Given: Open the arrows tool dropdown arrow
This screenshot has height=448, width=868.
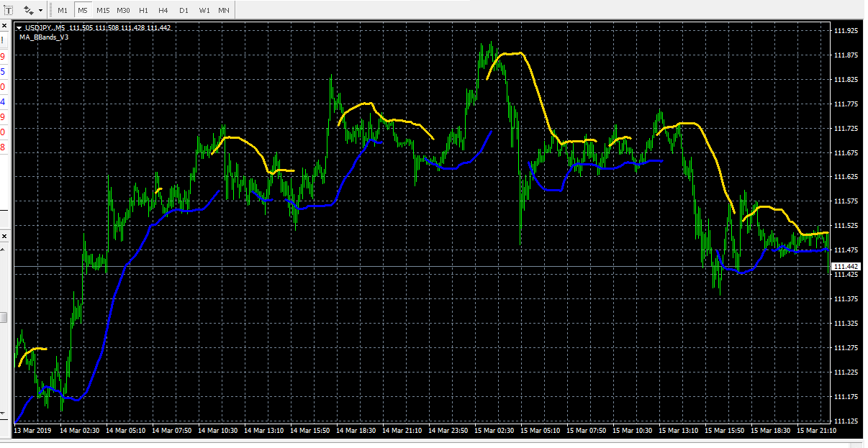Looking at the screenshot, I should click(x=40, y=11).
